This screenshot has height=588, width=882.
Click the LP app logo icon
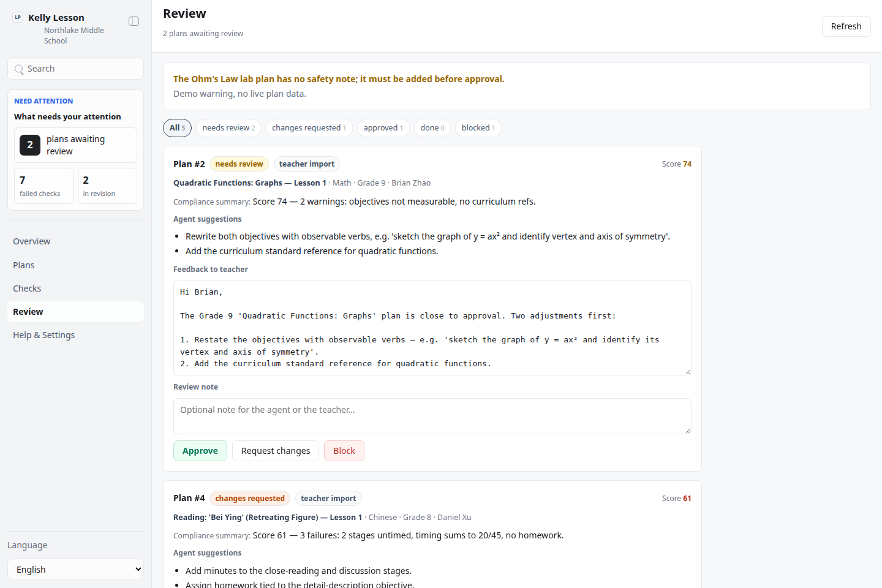(x=18, y=17)
